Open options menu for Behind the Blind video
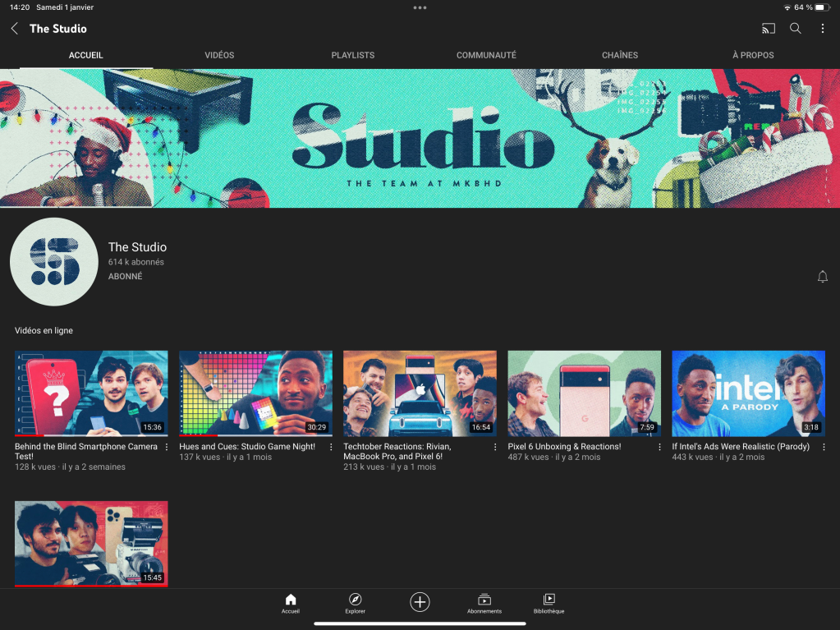 tap(167, 448)
